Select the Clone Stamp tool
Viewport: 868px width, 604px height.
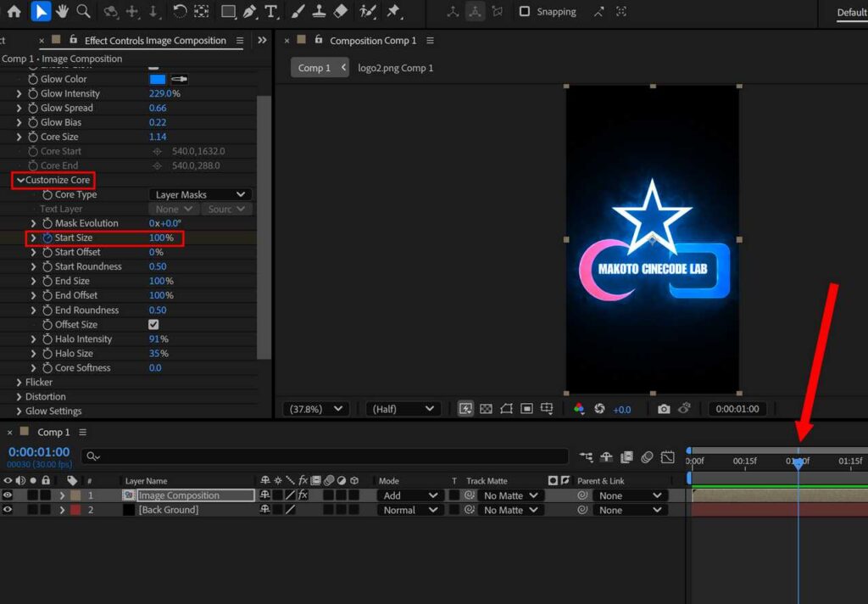click(319, 11)
